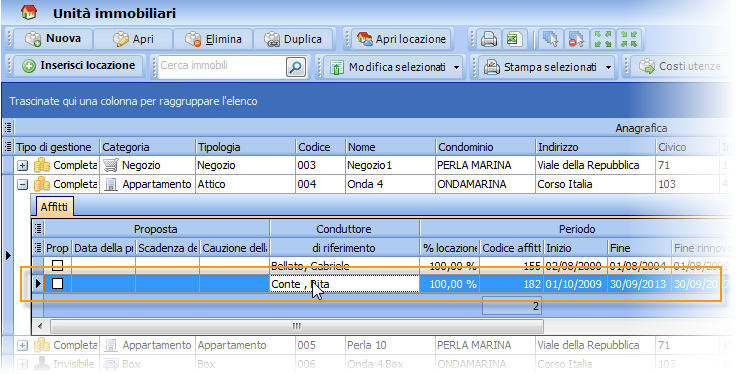Click the Codice affitto column header
Viewport: 736px width, 374px height.
click(x=512, y=247)
